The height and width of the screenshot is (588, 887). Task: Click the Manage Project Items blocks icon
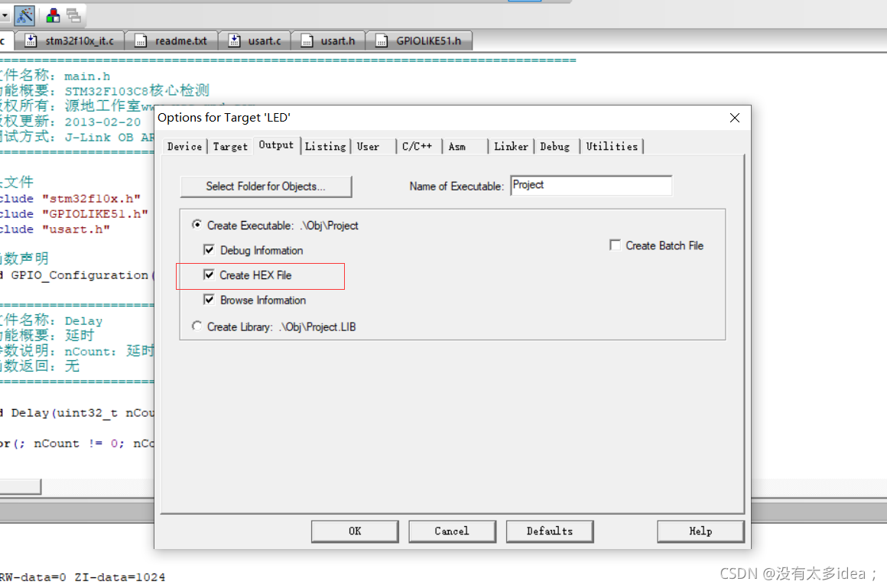[x=52, y=15]
